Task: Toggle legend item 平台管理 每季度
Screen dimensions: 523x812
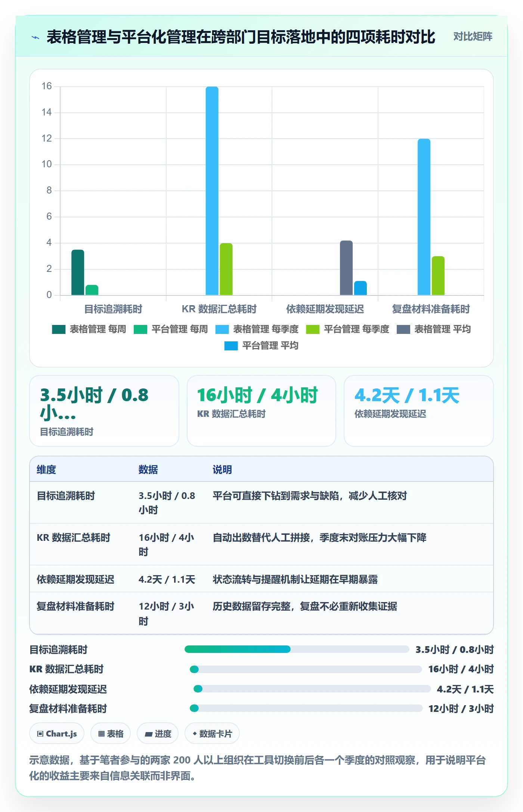Action: [x=348, y=329]
